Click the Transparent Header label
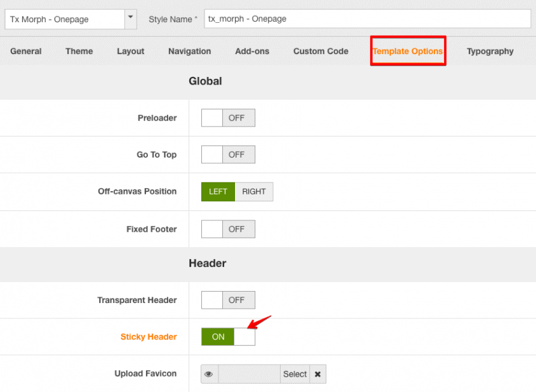 point(137,300)
